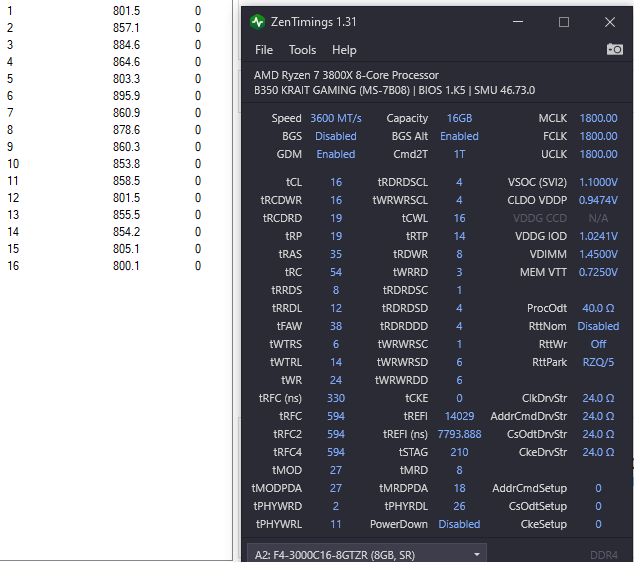The height and width of the screenshot is (562, 634).
Task: Open the A2 memory module dropdown
Action: tap(366, 554)
